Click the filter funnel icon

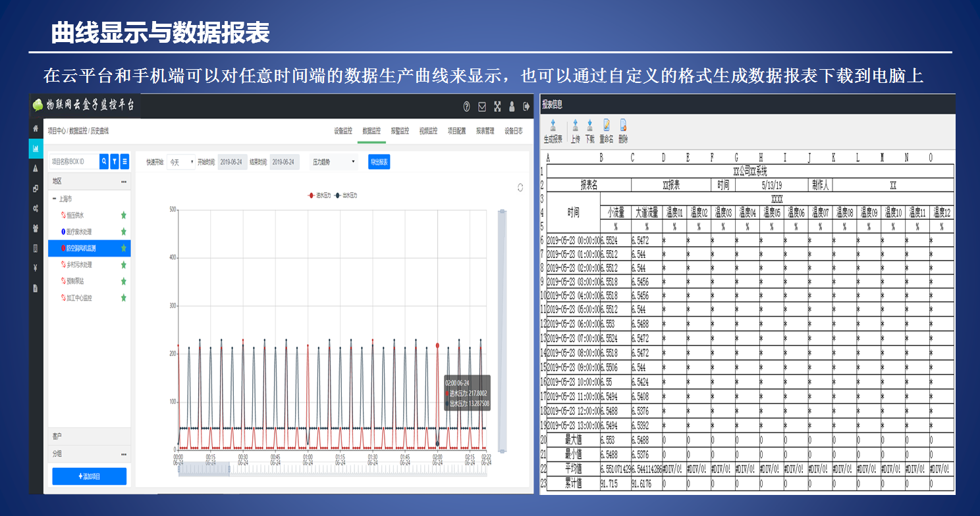click(115, 161)
